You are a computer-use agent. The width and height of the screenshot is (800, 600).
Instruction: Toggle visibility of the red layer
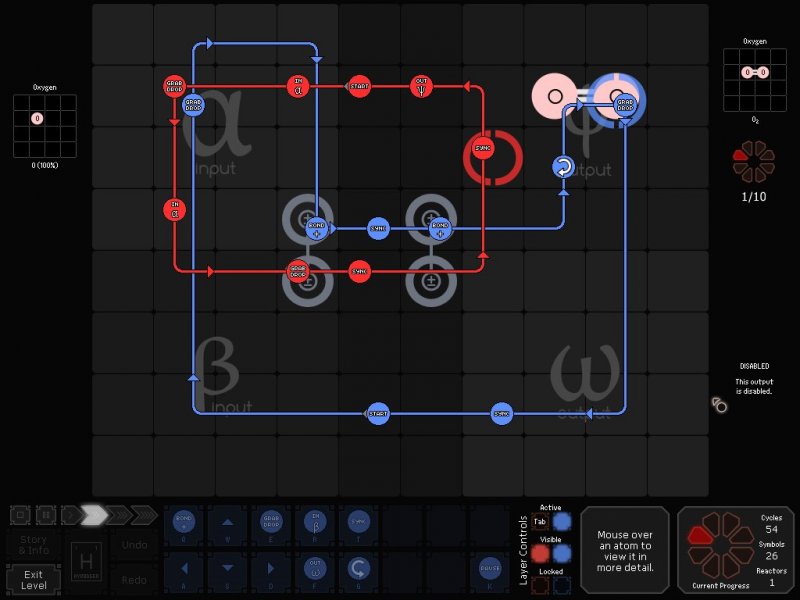[x=540, y=554]
